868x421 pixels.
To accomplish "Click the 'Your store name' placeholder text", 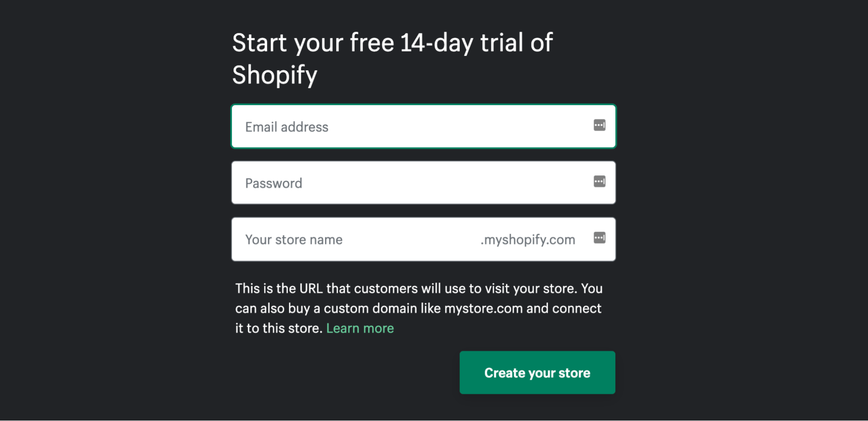I will [294, 240].
